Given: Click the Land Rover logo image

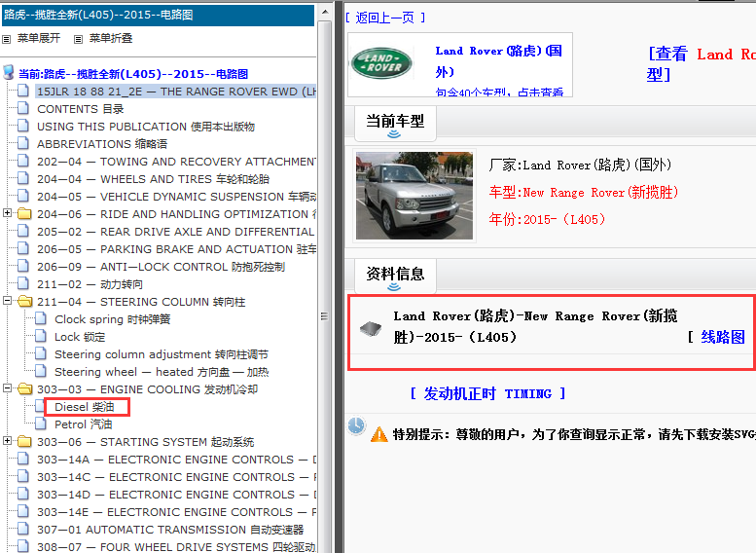Looking at the screenshot, I should [381, 63].
